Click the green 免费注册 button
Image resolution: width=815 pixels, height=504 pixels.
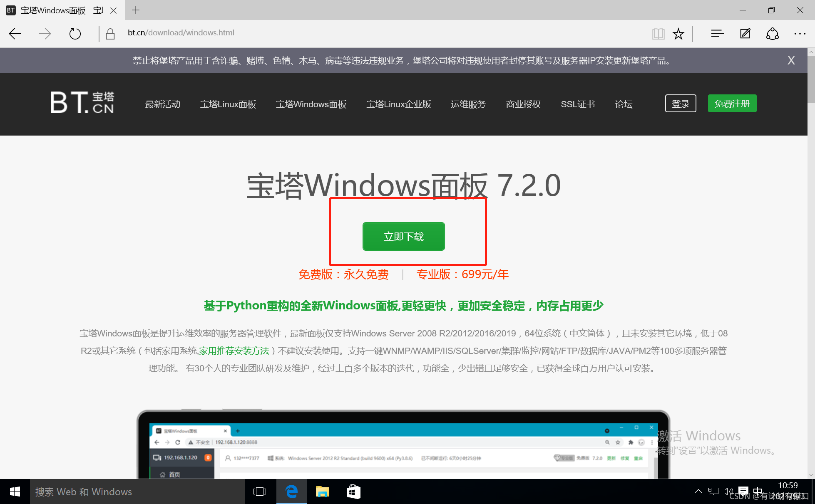(732, 104)
